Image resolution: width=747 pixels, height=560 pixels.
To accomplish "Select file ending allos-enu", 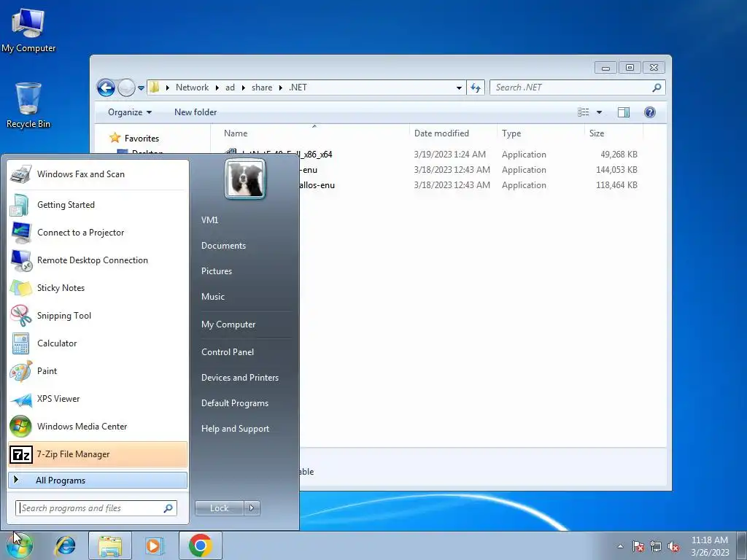I will click(471, 184).
